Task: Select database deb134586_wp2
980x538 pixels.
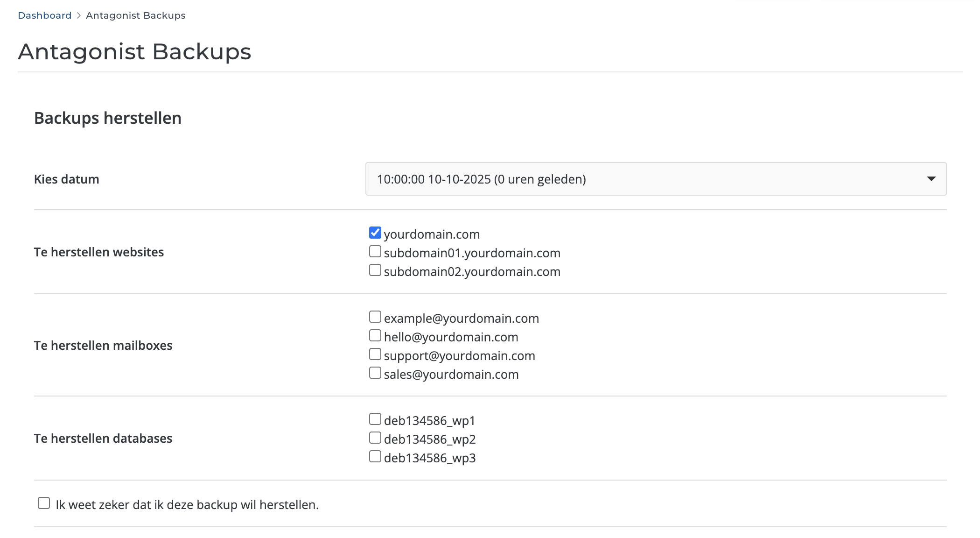Action: coord(375,438)
